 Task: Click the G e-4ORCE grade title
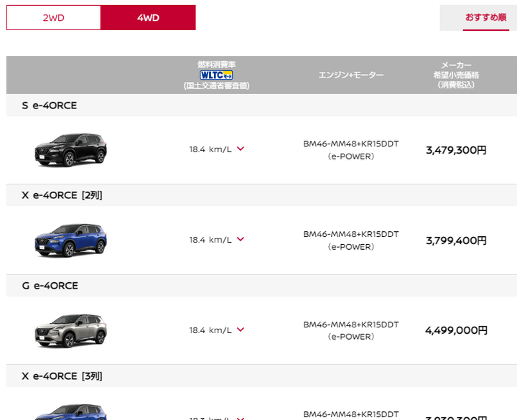pyautogui.click(x=50, y=286)
